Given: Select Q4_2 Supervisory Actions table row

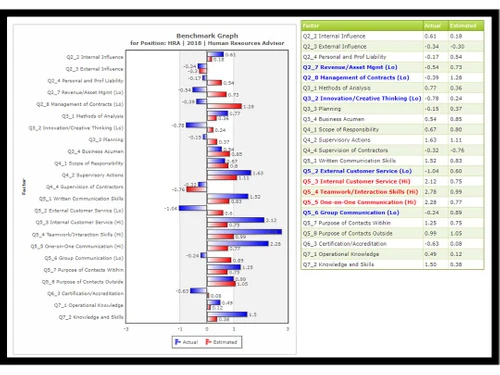Looking at the screenshot, I should click(x=392, y=140).
